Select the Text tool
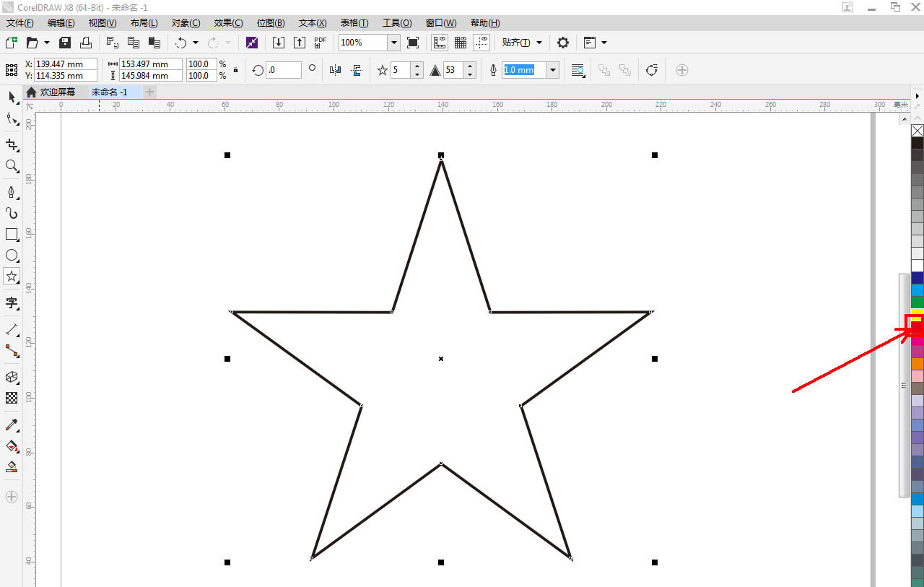 12,303
